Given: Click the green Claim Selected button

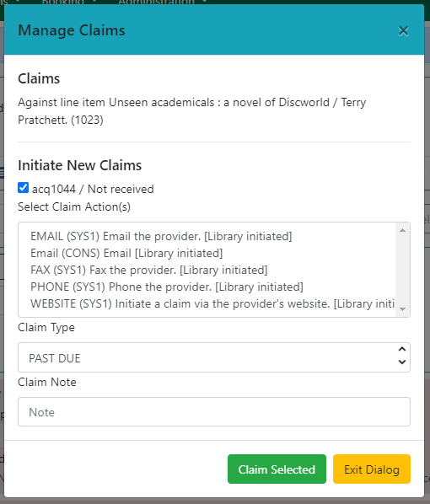Looking at the screenshot, I should [x=277, y=469].
